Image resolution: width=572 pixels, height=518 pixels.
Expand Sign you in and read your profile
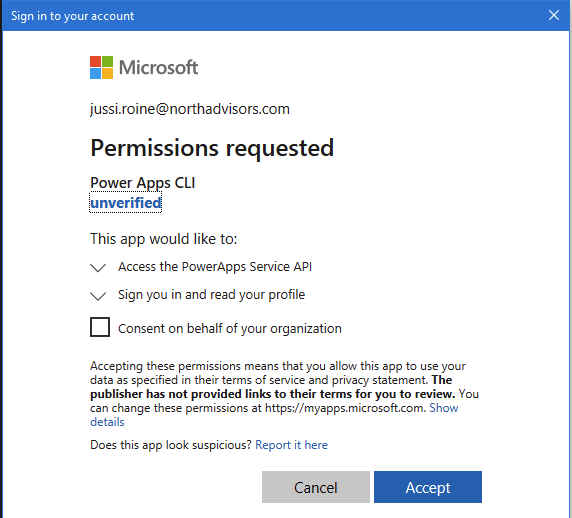(x=98, y=295)
